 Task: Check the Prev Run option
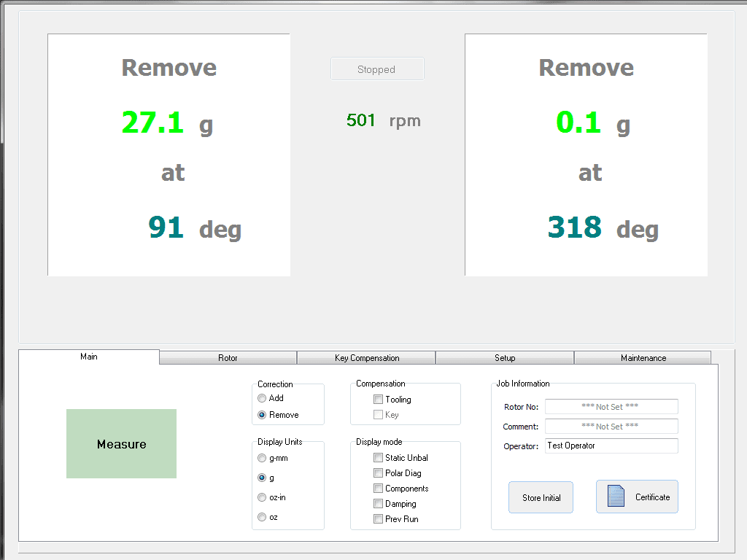[378, 519]
